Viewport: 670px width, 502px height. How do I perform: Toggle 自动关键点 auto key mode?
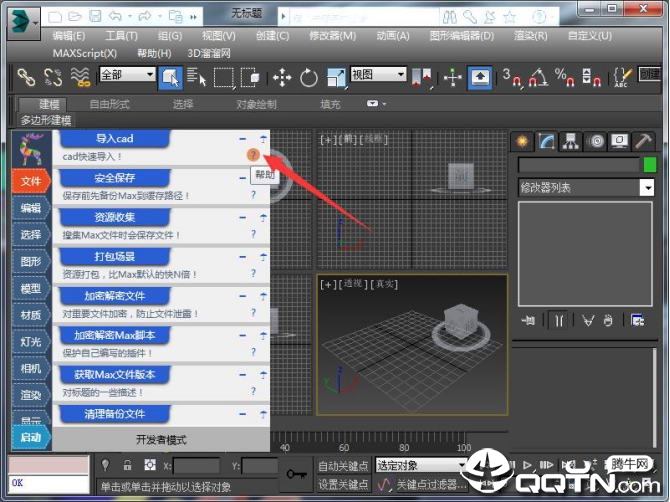coord(343,466)
